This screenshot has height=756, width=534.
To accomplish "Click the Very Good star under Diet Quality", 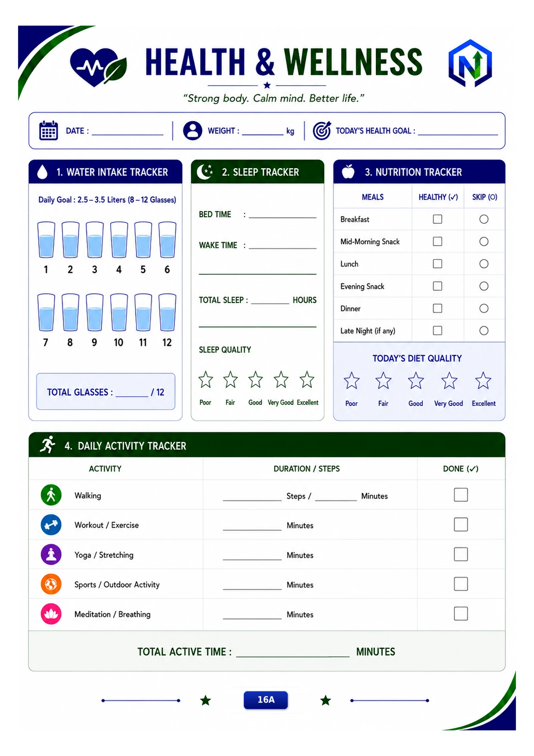I will click(449, 381).
